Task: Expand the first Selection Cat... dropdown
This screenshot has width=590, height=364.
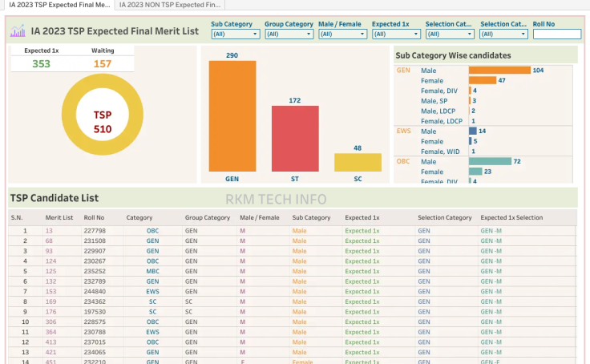Action: pyautogui.click(x=450, y=34)
